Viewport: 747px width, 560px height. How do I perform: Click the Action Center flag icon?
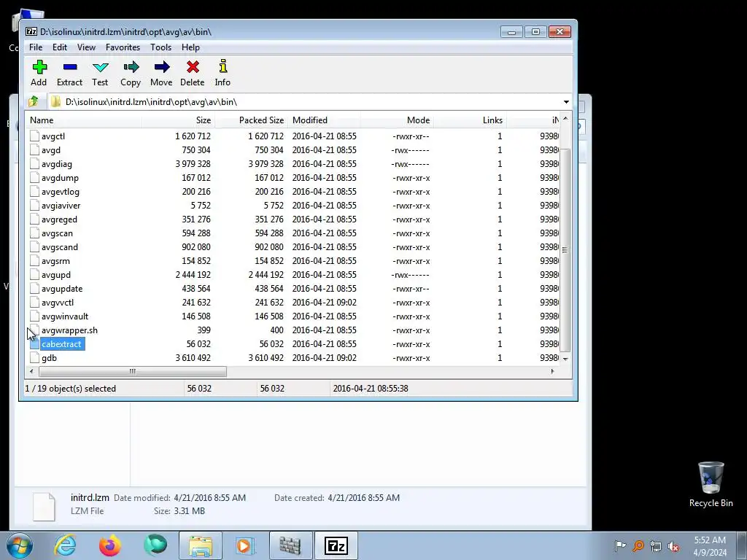(620, 546)
